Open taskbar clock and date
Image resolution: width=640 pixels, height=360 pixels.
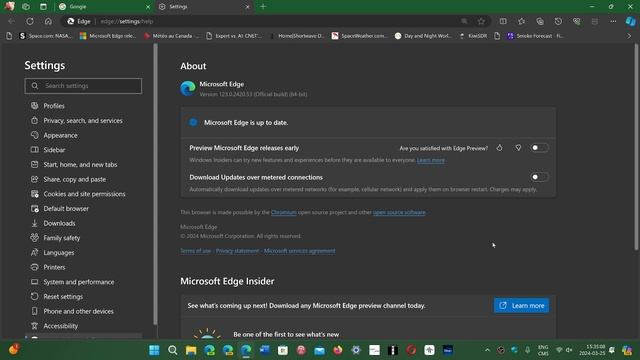click(x=593, y=350)
